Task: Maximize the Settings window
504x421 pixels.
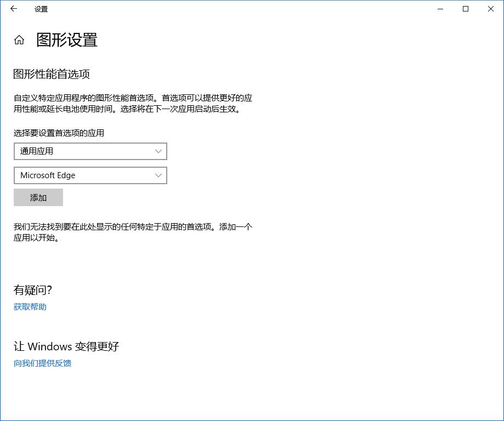Action: point(466,9)
